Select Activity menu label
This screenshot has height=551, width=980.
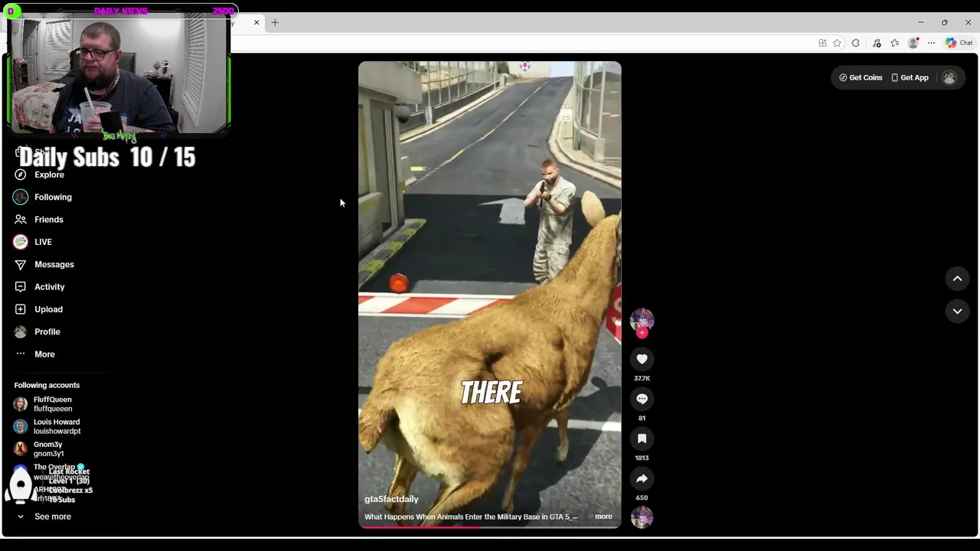pos(50,287)
